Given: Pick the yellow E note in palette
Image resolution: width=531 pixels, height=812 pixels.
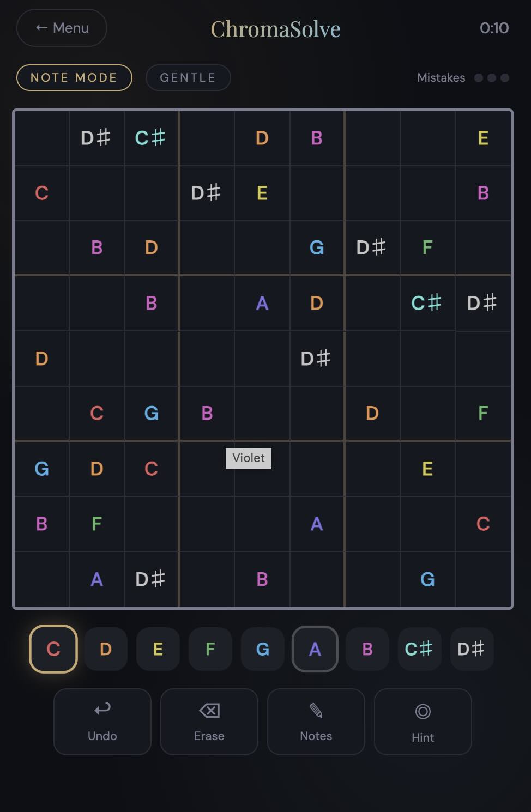Looking at the screenshot, I should 158,649.
